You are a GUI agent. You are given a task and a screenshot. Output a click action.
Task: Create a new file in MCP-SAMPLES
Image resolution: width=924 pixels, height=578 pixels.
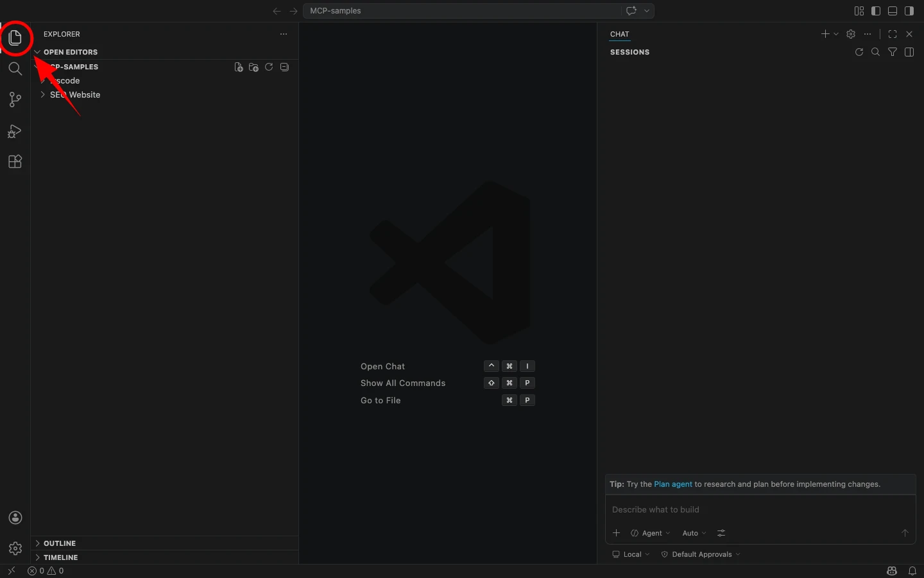coord(239,67)
